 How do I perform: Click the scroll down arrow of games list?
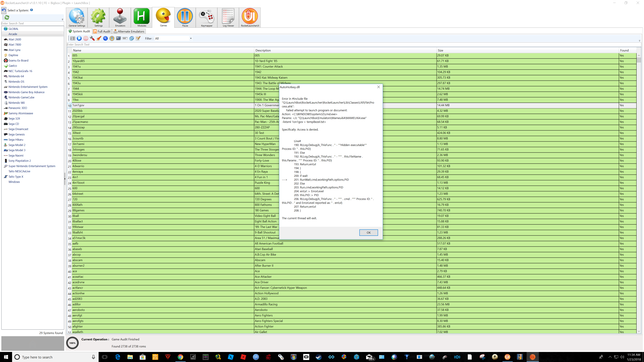click(x=639, y=331)
